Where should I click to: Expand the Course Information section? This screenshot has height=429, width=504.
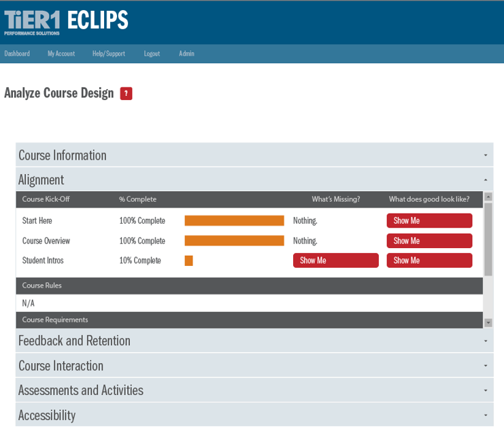[254, 155]
